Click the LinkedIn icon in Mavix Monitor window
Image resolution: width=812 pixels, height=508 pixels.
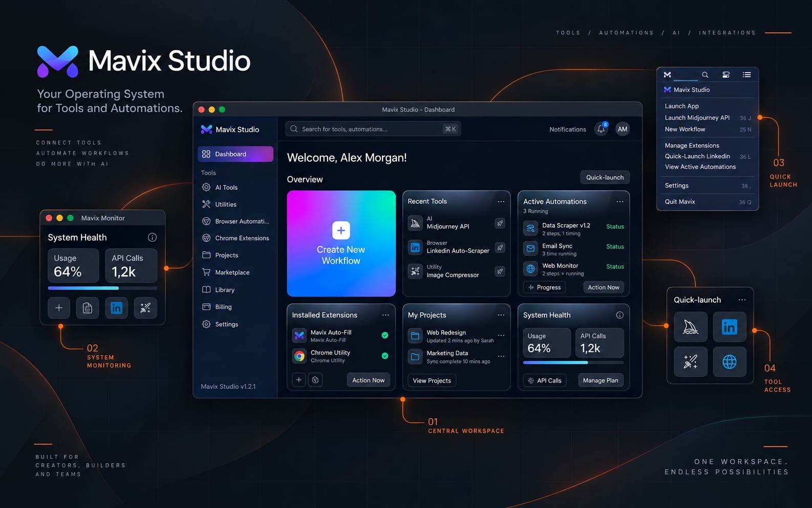tap(117, 308)
